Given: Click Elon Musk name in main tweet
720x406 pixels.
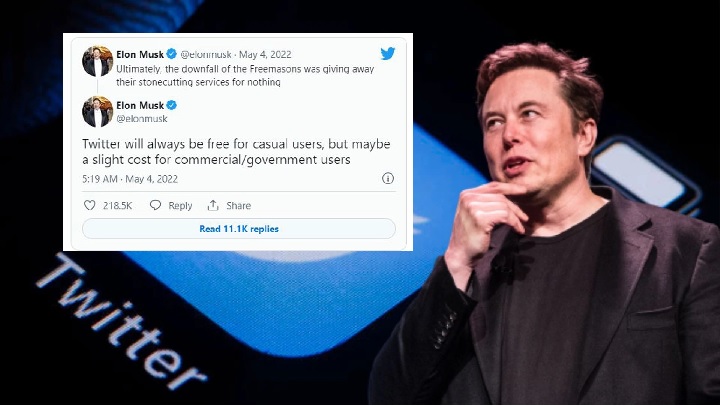Looking at the screenshot, I should 140,105.
